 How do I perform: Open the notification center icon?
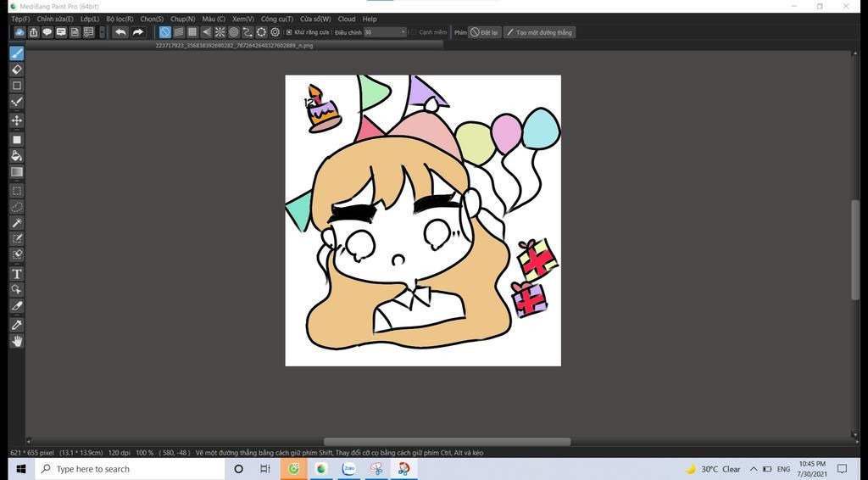click(x=842, y=469)
